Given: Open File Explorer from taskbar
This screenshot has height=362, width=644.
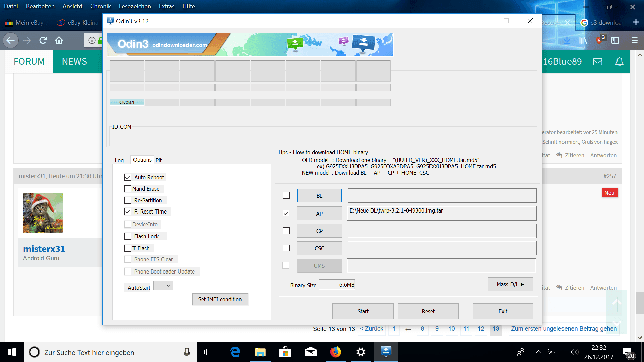Looking at the screenshot, I should [260, 352].
